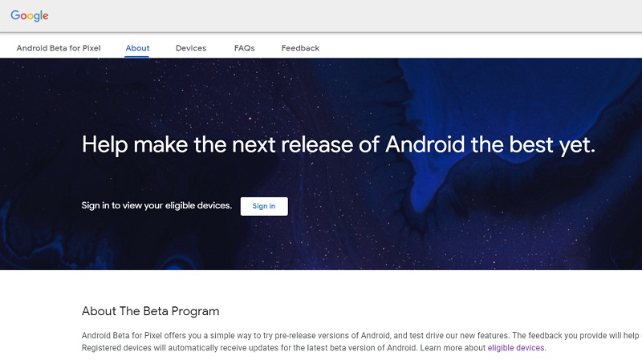Open the FAQs tab

click(x=245, y=48)
